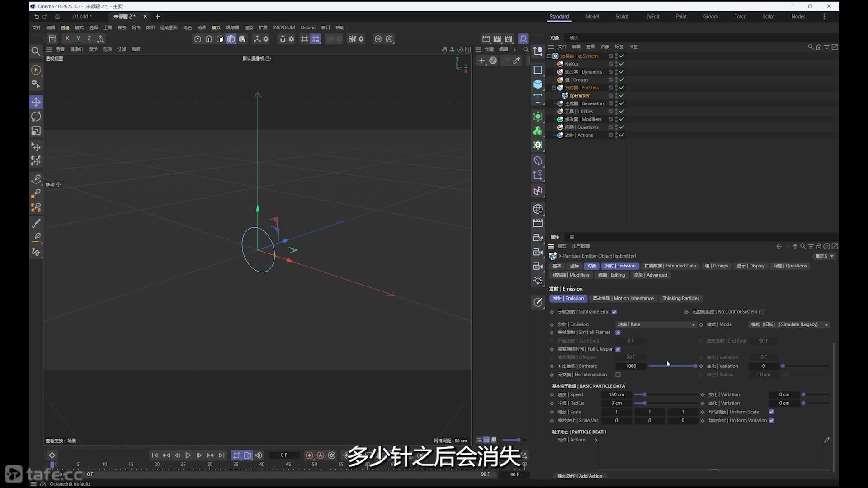The width and height of the screenshot is (868, 488).
Task: Open the INSYDIUM menu
Action: 283,28
